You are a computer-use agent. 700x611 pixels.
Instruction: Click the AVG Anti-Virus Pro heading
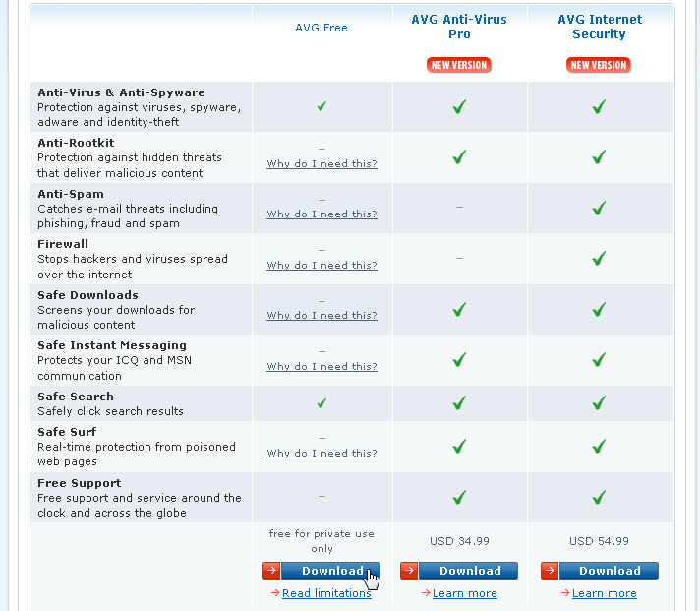[459, 27]
